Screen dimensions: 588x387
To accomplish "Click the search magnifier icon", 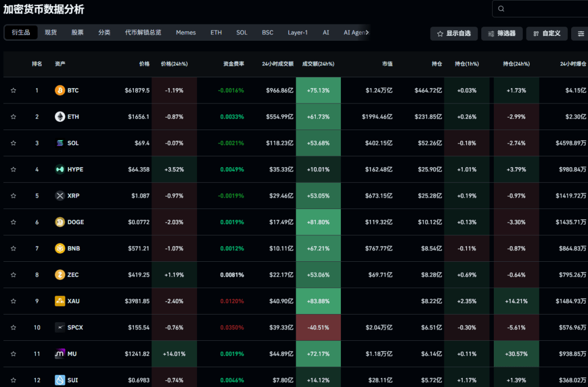I will point(501,9).
